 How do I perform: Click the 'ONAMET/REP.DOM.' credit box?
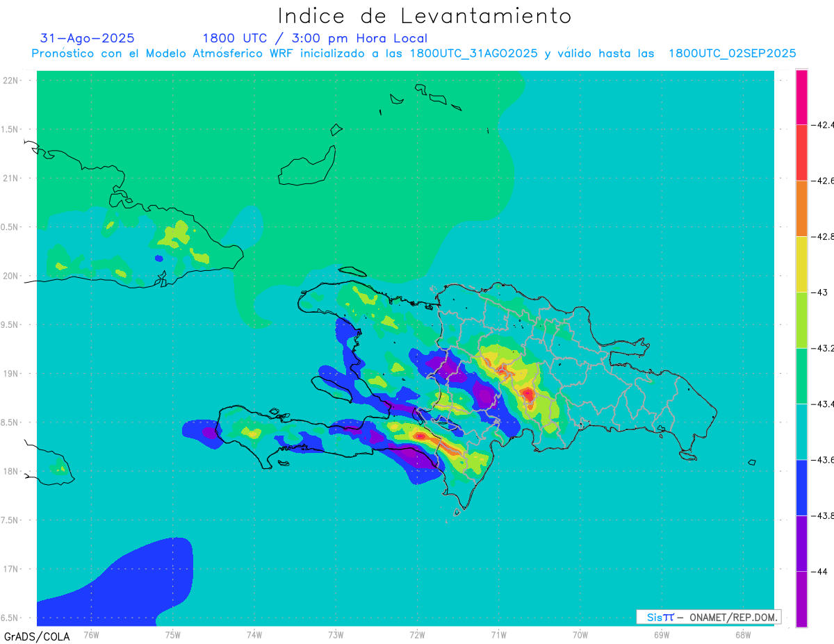(x=708, y=617)
